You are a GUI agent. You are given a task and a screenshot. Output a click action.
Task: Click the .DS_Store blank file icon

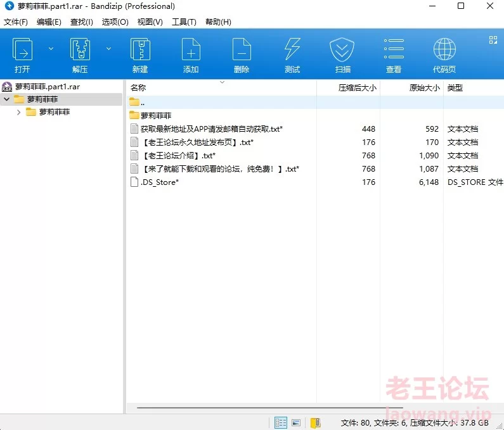click(x=134, y=182)
